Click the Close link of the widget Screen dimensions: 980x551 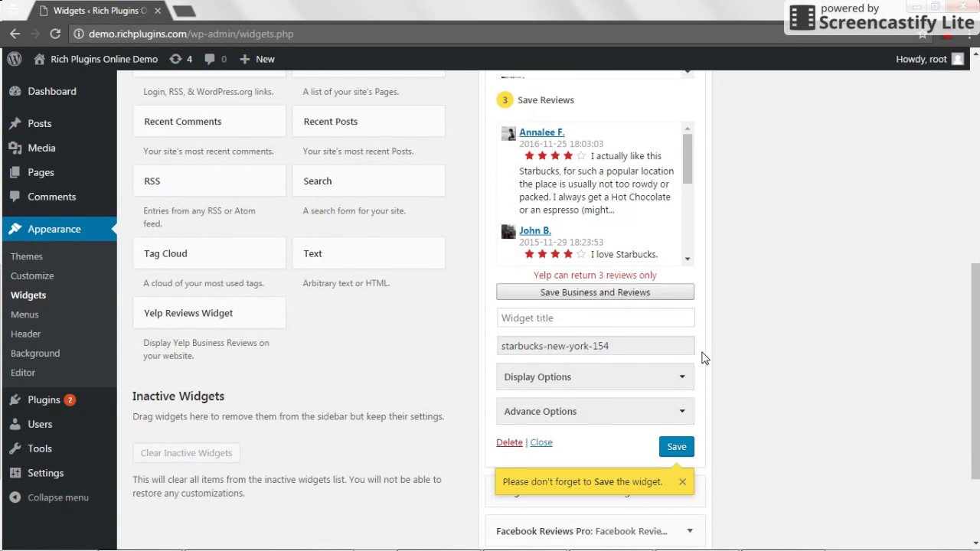(x=541, y=442)
